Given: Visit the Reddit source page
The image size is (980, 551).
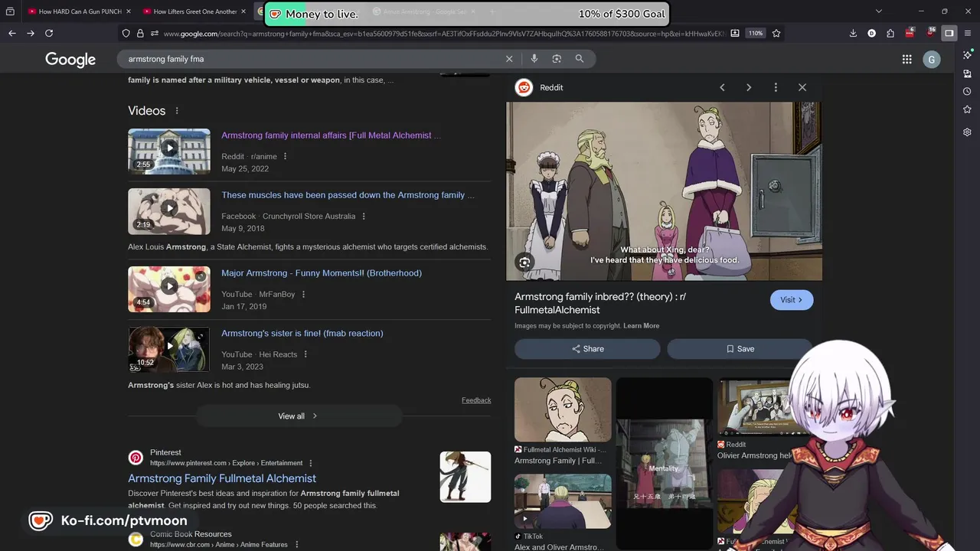Looking at the screenshot, I should point(792,300).
